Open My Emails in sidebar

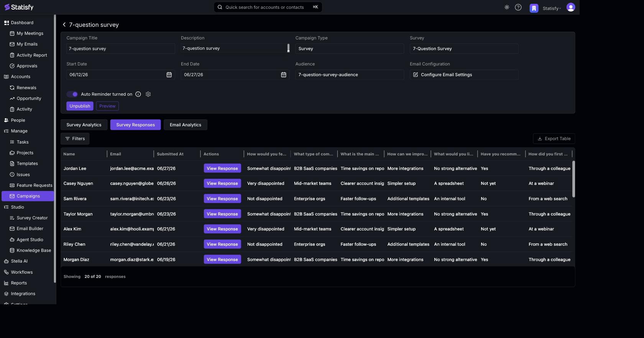[x=24, y=44]
